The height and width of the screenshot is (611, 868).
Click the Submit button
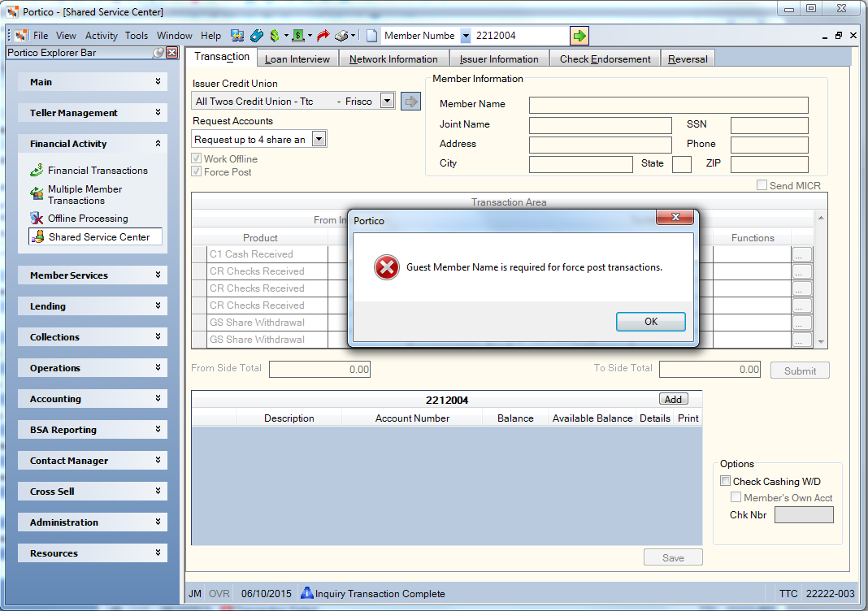pyautogui.click(x=800, y=370)
